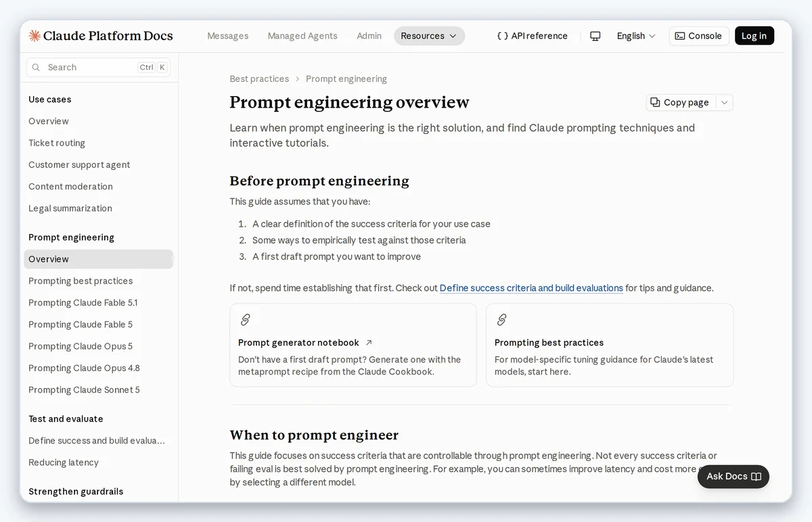
Task: Click the Log in button
Action: coord(754,36)
